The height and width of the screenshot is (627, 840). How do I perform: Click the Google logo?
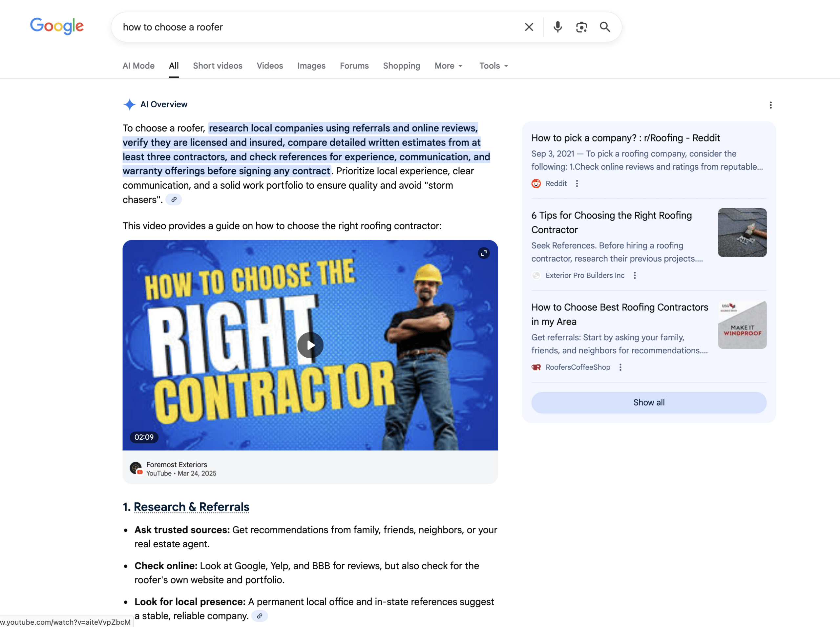click(57, 26)
